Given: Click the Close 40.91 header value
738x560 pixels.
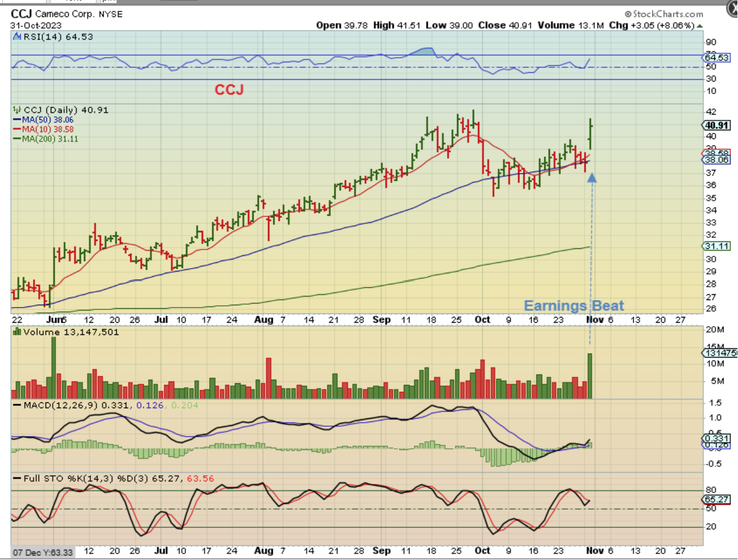Looking at the screenshot, I should point(505,26).
